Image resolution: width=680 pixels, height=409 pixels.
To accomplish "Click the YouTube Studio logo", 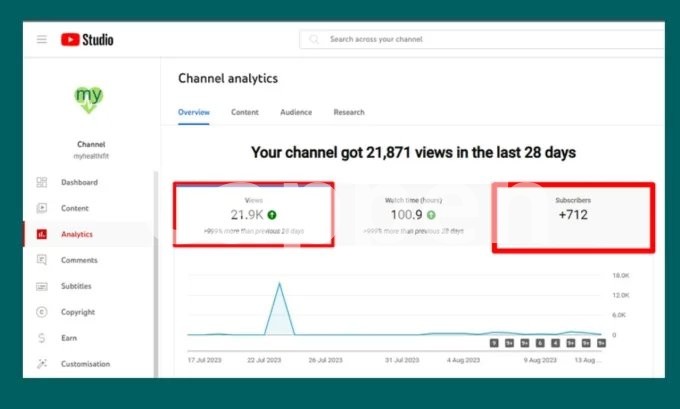I will pyautogui.click(x=87, y=40).
